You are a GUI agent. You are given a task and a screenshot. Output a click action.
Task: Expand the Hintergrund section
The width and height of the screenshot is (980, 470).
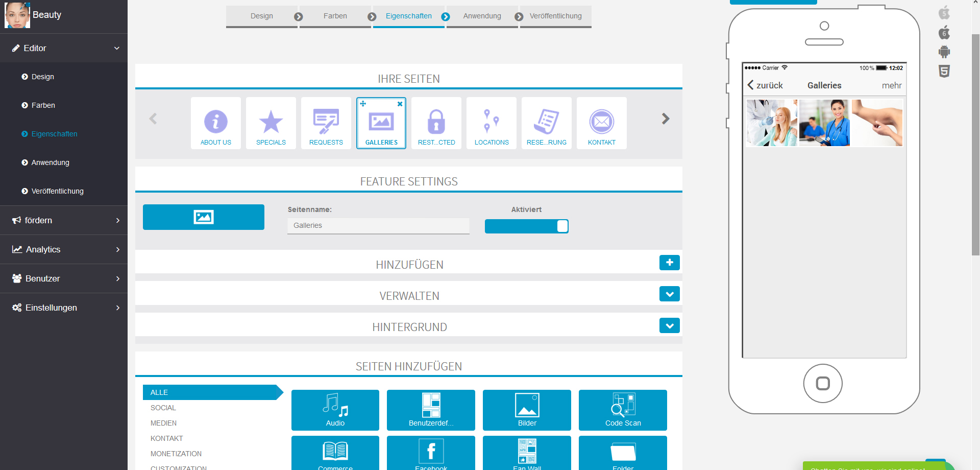670,325
